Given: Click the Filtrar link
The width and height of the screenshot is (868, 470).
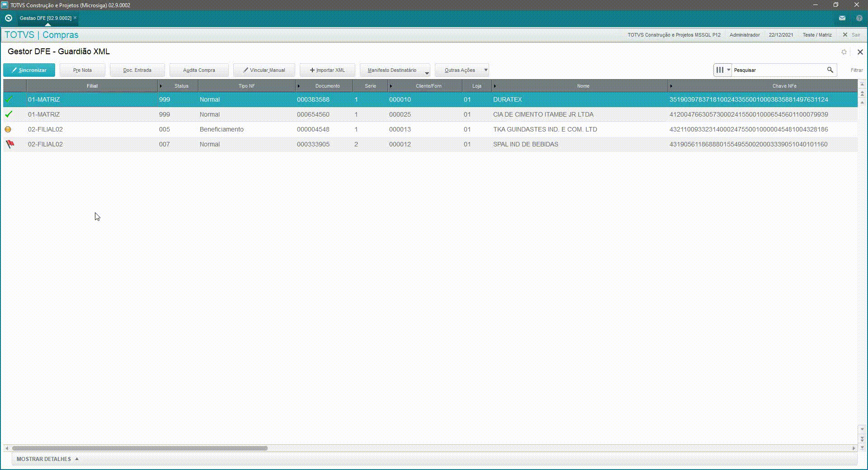Looking at the screenshot, I should tap(856, 70).
